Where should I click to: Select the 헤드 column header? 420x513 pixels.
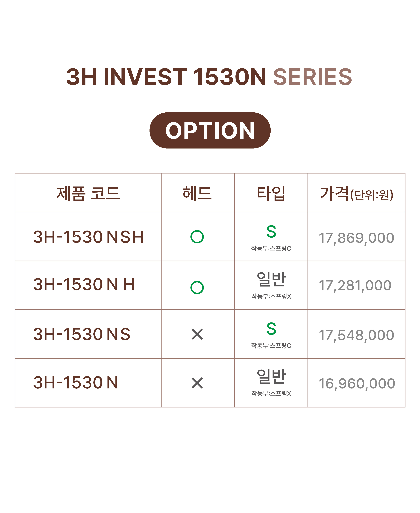pos(197,194)
